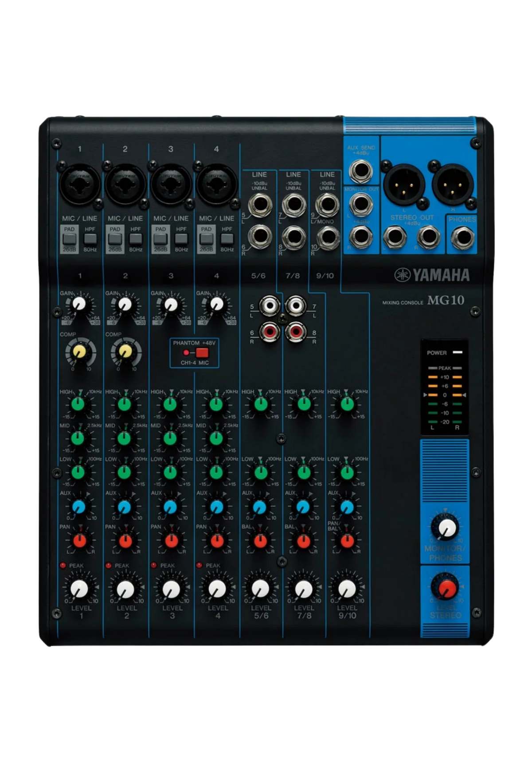Click the channel 1 LEVEL knob
The image size is (532, 758).
(x=79, y=589)
